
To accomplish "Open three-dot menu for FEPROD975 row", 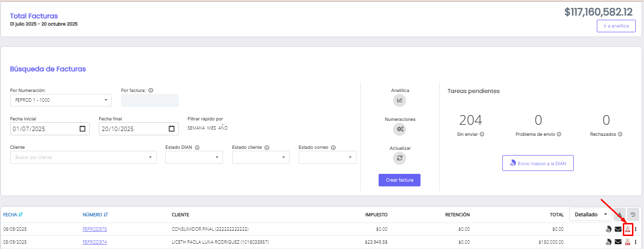I will click(x=636, y=229).
